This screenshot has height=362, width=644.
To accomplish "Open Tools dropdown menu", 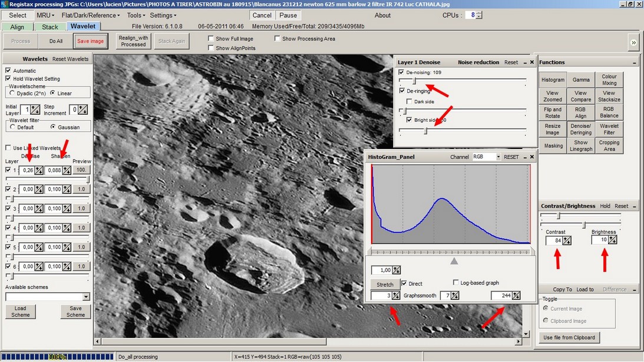I will pyautogui.click(x=136, y=15).
